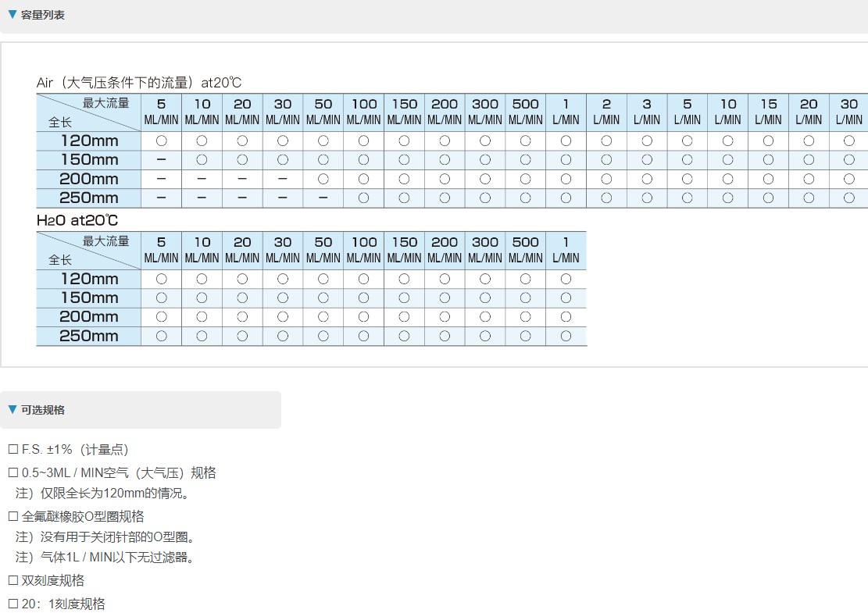Collapse the 容量列表 section triangle

click(12, 14)
